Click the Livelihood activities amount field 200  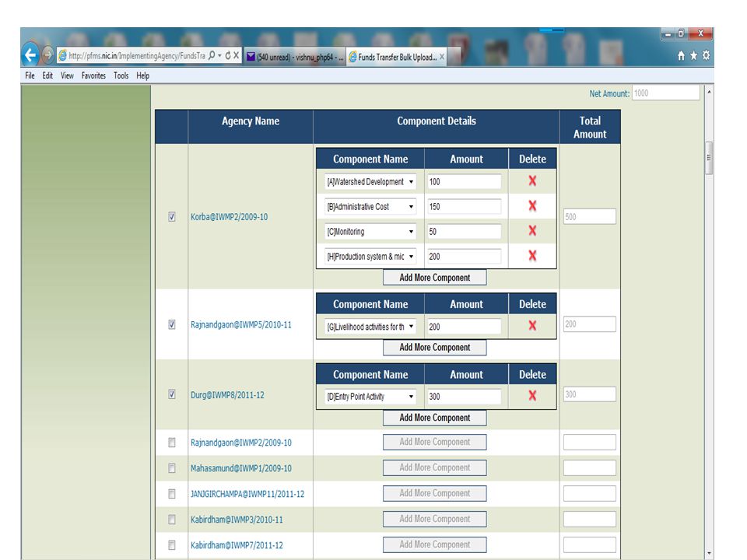(464, 327)
